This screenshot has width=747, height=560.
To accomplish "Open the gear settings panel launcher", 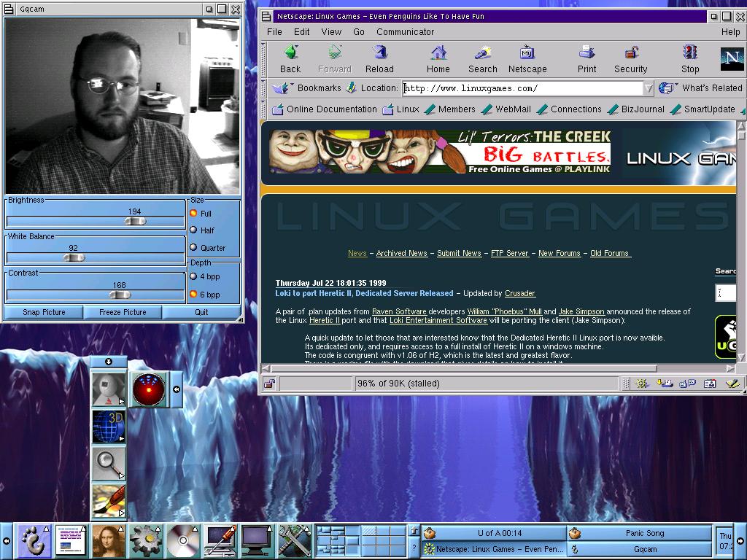I will pyautogui.click(x=146, y=541).
